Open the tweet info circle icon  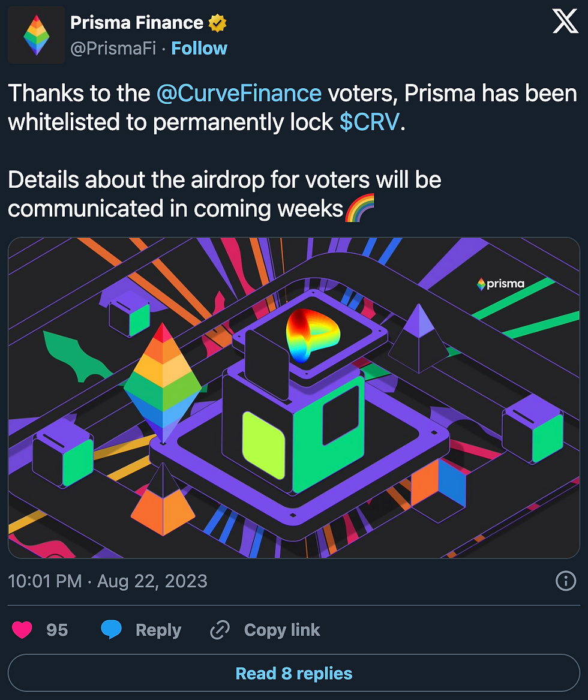point(566,581)
